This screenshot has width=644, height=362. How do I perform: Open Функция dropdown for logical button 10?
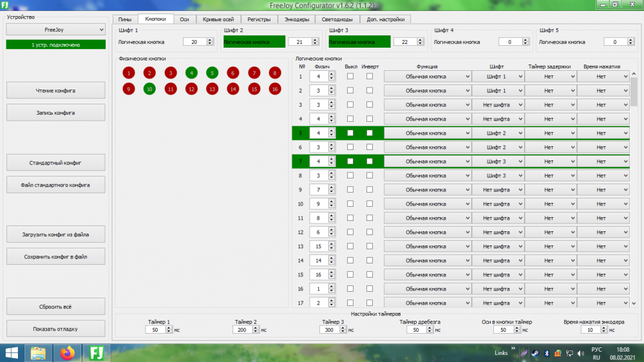point(428,204)
